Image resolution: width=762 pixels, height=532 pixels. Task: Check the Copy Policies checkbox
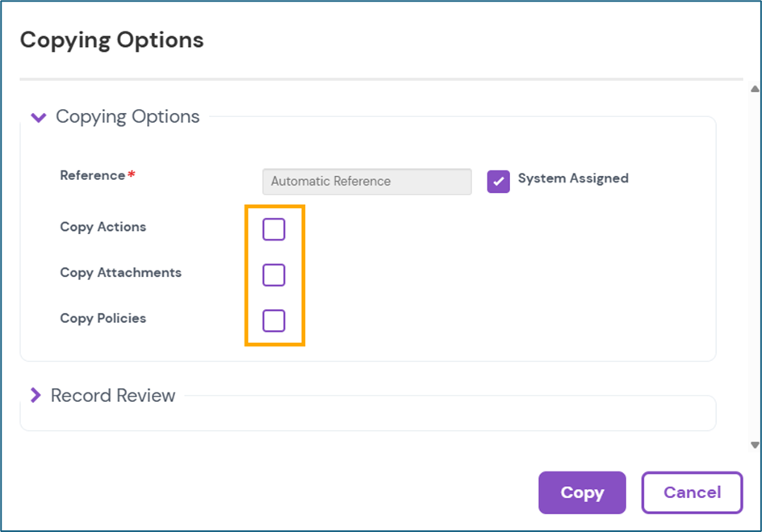pos(274,320)
